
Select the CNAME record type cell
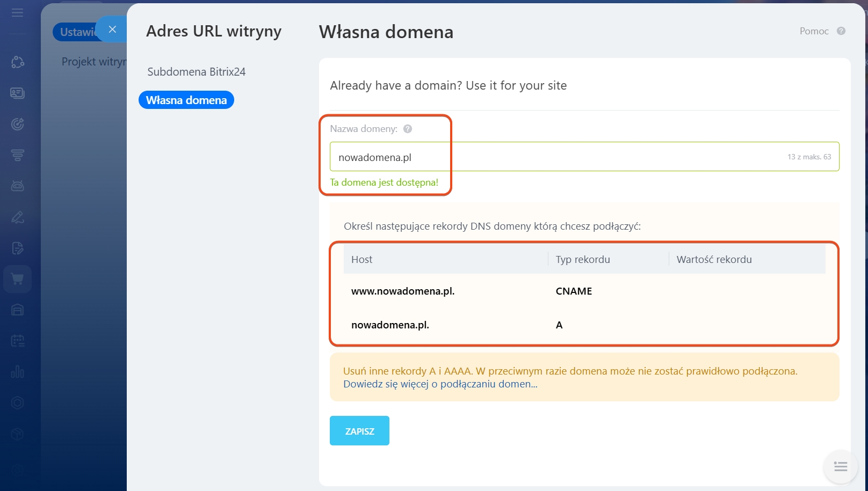(574, 291)
